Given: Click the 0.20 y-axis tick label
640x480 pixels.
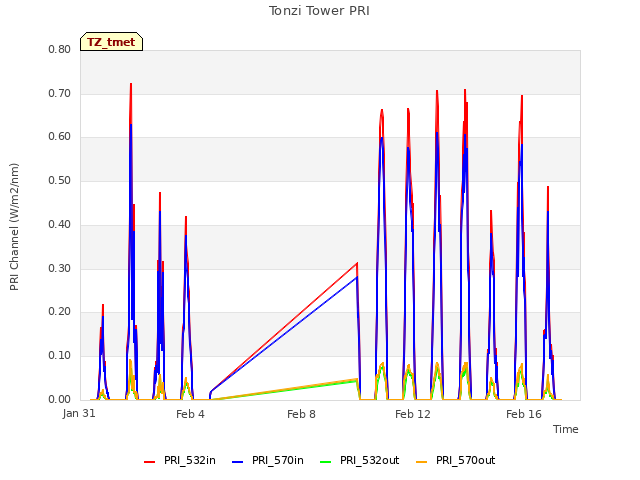Looking at the screenshot, I should coord(60,312).
